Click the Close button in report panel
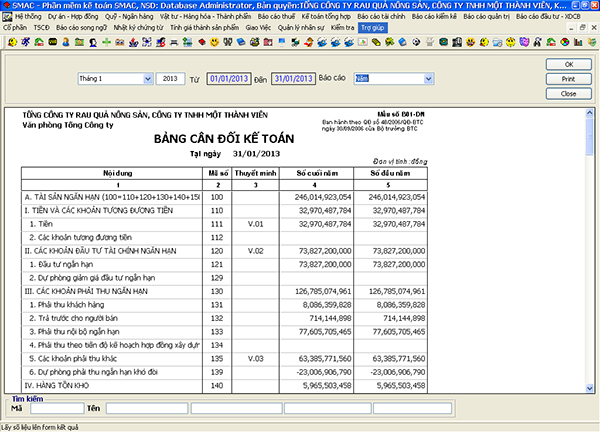600x432 pixels. point(569,93)
